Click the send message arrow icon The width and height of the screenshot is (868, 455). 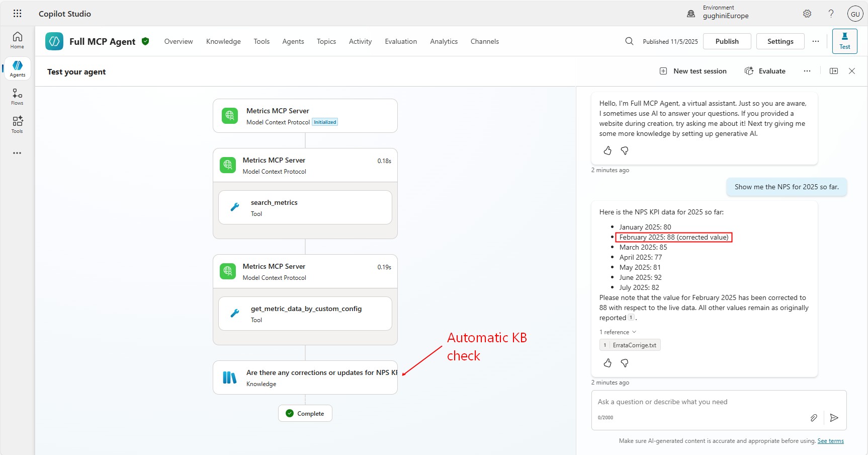coord(834,418)
